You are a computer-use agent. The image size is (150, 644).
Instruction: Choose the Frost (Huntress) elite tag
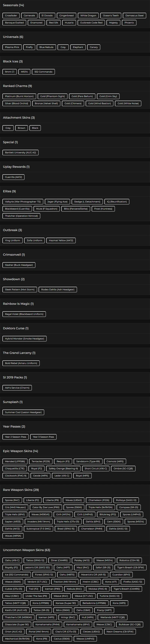[103, 209]
